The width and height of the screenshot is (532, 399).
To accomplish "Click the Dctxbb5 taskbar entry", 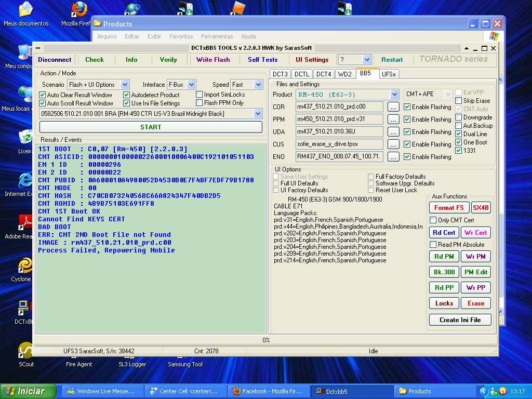I will [x=352, y=391].
